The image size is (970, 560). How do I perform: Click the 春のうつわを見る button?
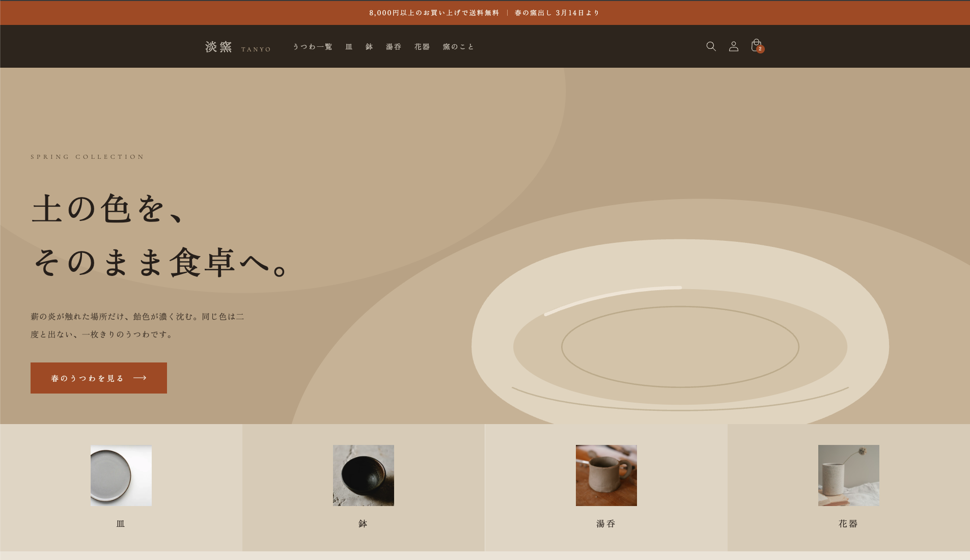tap(99, 378)
